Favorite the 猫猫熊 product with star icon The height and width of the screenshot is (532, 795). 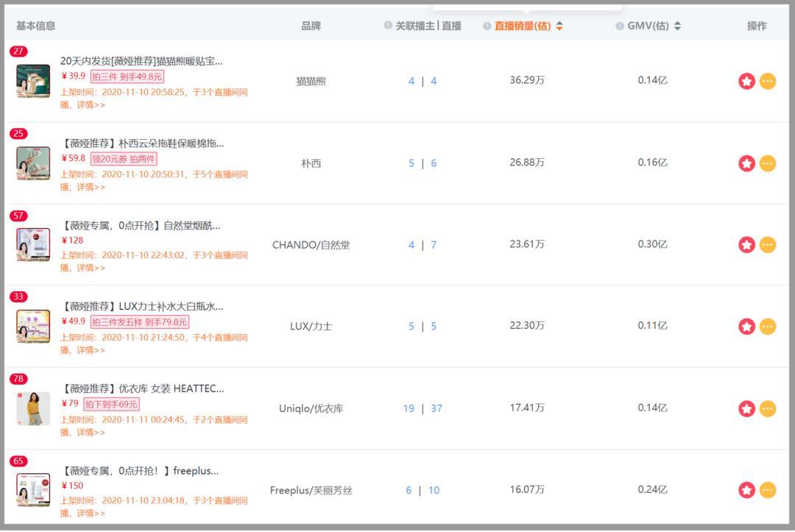click(746, 81)
